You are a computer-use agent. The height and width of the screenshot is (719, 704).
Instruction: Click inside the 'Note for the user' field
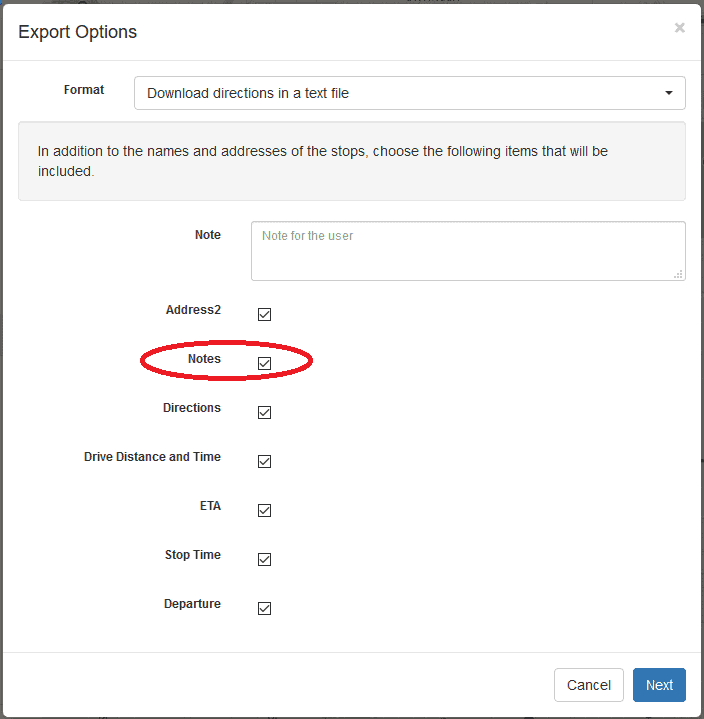click(x=468, y=251)
